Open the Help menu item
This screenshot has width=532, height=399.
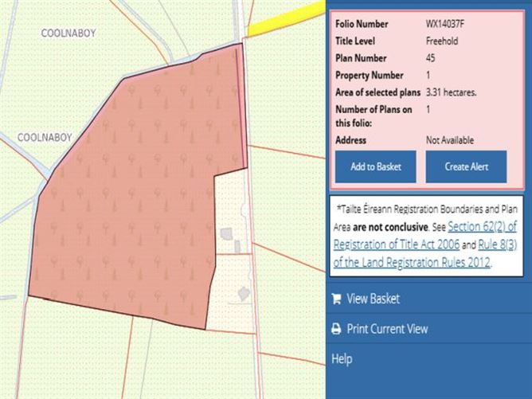click(342, 359)
